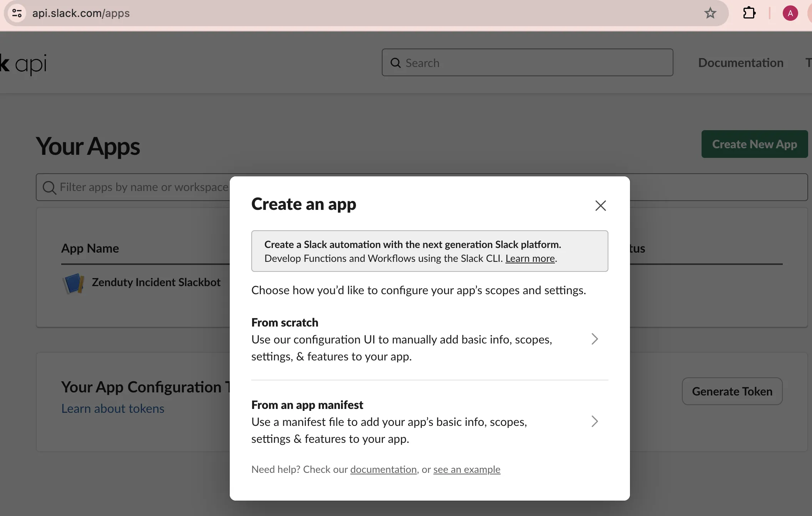The image size is (812, 516).
Task: Open the Chrome profile avatar
Action: pyautogui.click(x=790, y=13)
